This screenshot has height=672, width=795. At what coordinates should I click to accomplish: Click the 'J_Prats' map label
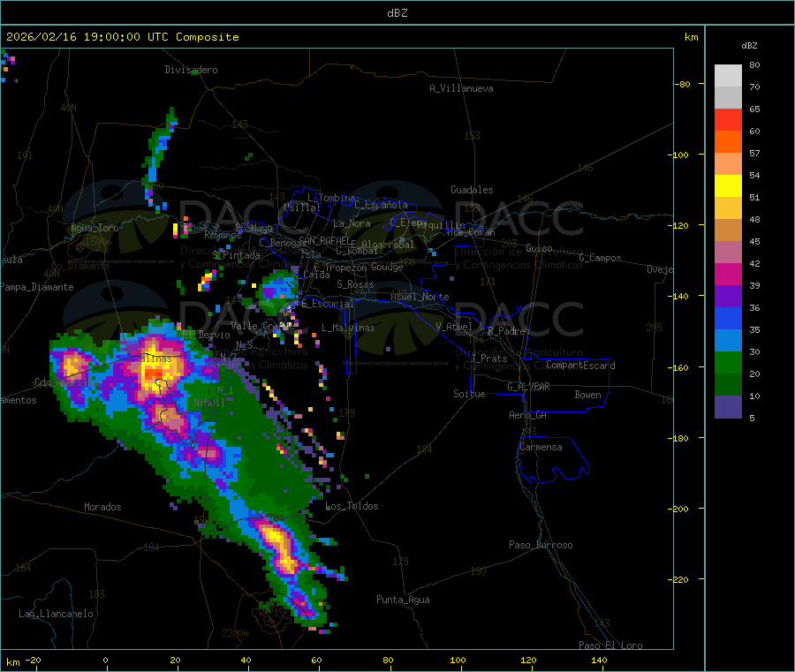(x=489, y=359)
